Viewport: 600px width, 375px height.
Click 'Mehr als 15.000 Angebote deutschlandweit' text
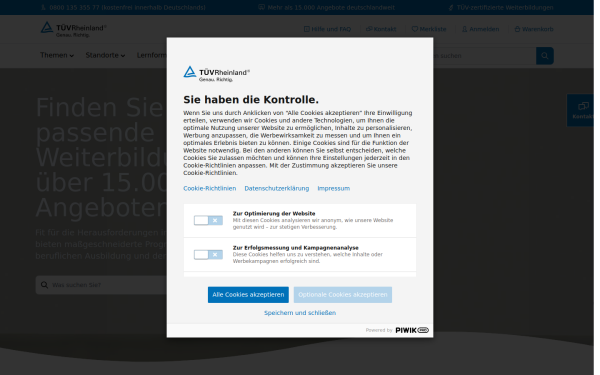[x=331, y=7]
